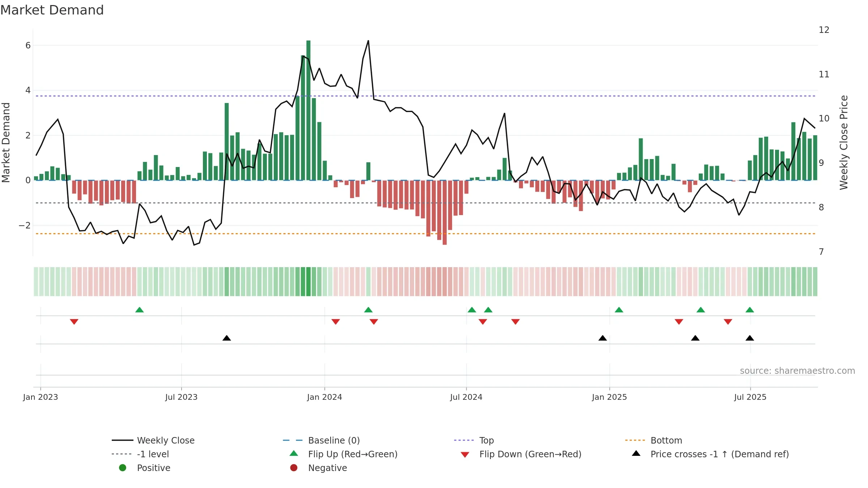The image size is (868, 488).
Task: Click the red Flip Down triangle in the legend
Action: pos(465,455)
